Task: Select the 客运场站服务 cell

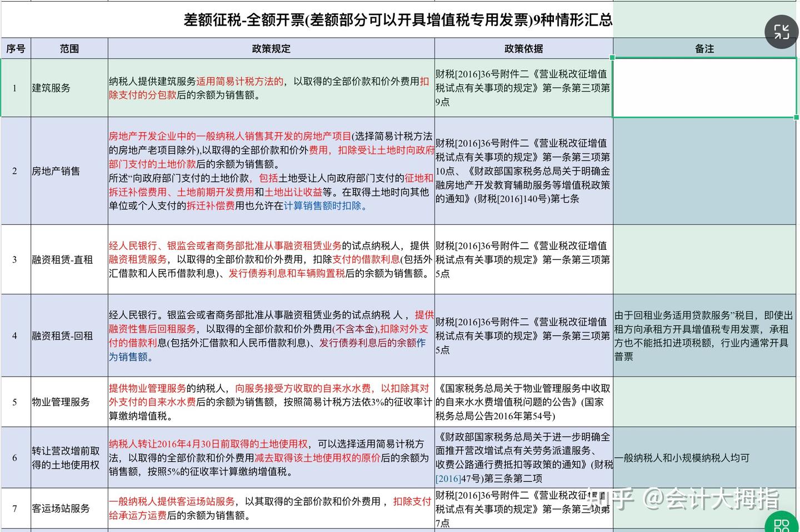Action: pyautogui.click(x=69, y=508)
